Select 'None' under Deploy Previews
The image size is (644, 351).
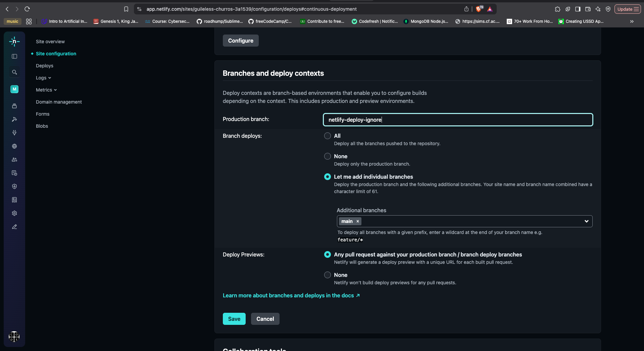tap(328, 275)
